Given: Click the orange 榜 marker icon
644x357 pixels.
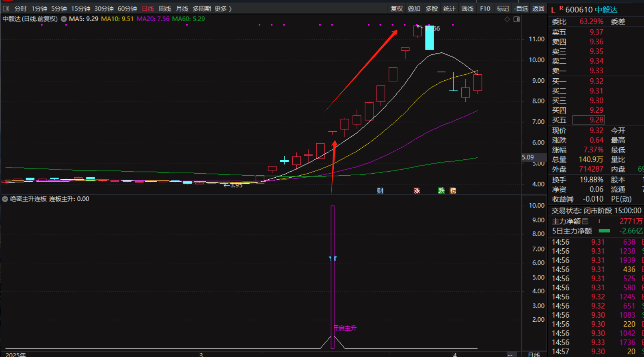Looking at the screenshot, I should [453, 191].
